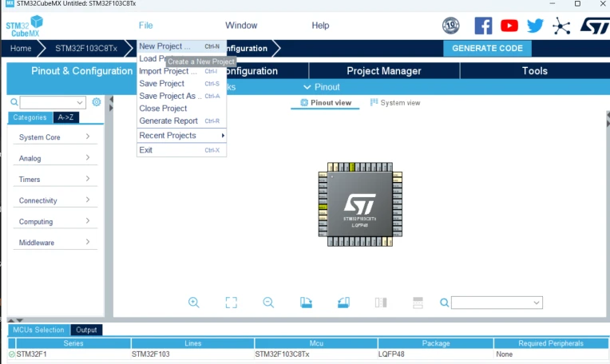Select the Pinout view tab
610x364 pixels.
pos(326,103)
